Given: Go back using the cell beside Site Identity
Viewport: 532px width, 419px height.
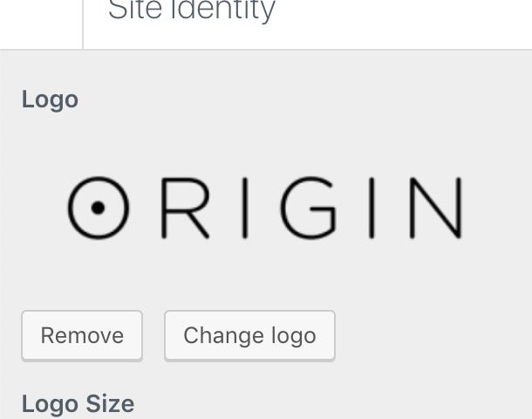Looking at the screenshot, I should [41, 24].
